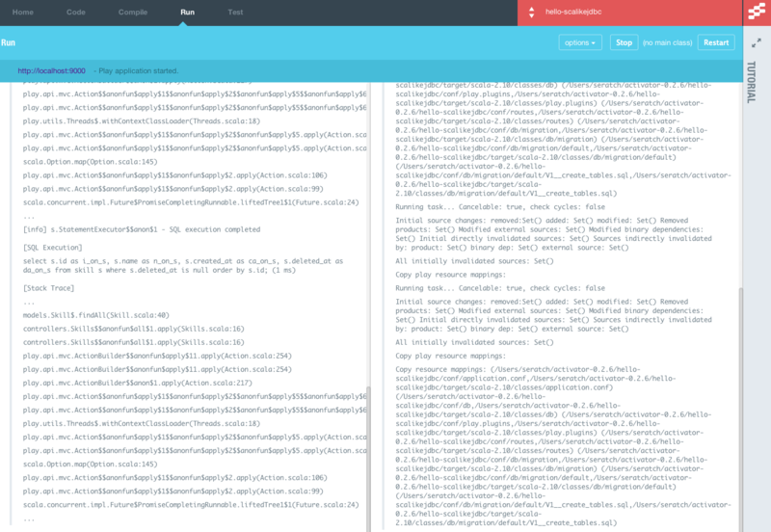Open the (no main class) selector
This screenshot has width=771, height=532.
(667, 42)
